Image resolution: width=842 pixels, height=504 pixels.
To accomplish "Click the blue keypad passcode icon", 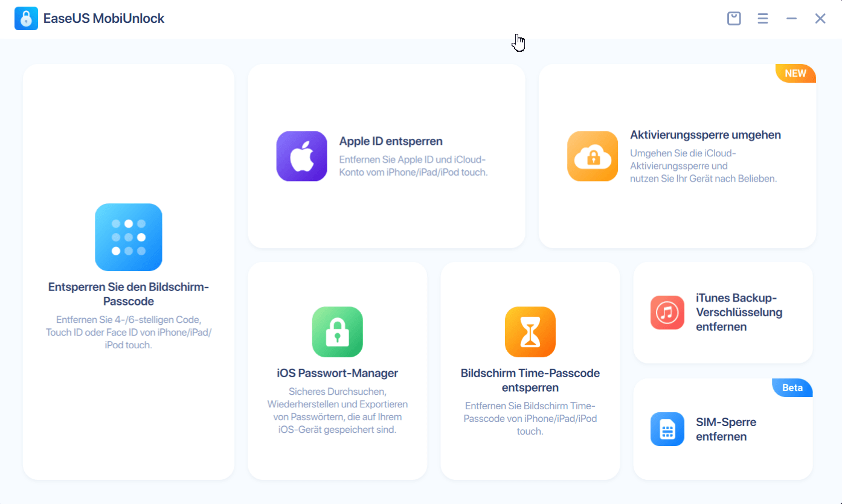I will click(129, 237).
